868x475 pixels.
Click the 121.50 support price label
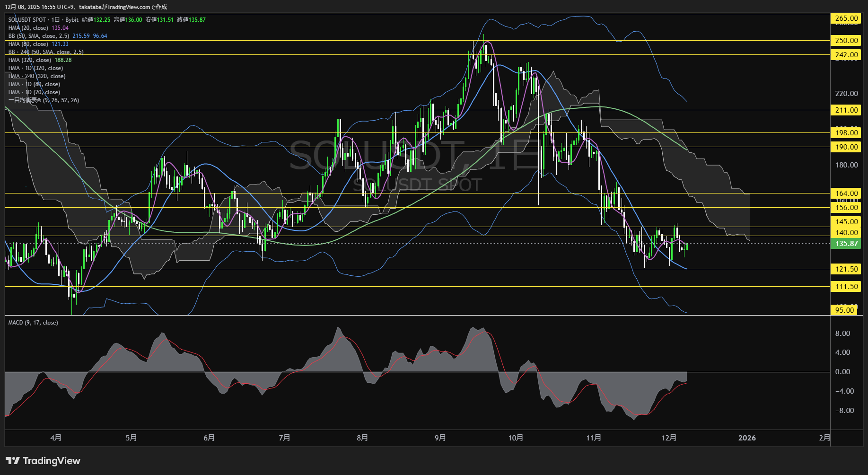click(x=846, y=269)
